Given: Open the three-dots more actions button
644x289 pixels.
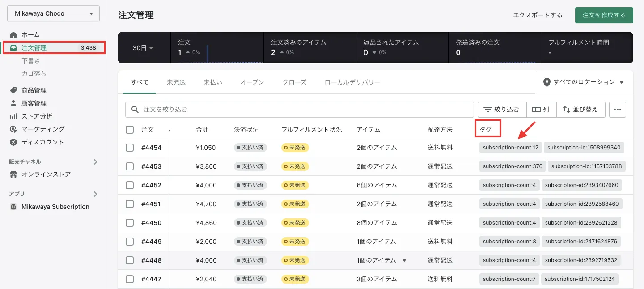Looking at the screenshot, I should (618, 110).
